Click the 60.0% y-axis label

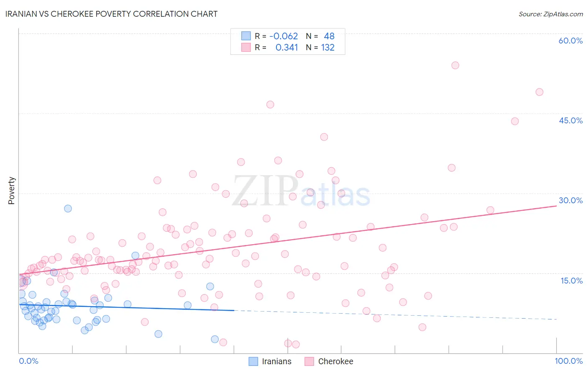(570, 41)
